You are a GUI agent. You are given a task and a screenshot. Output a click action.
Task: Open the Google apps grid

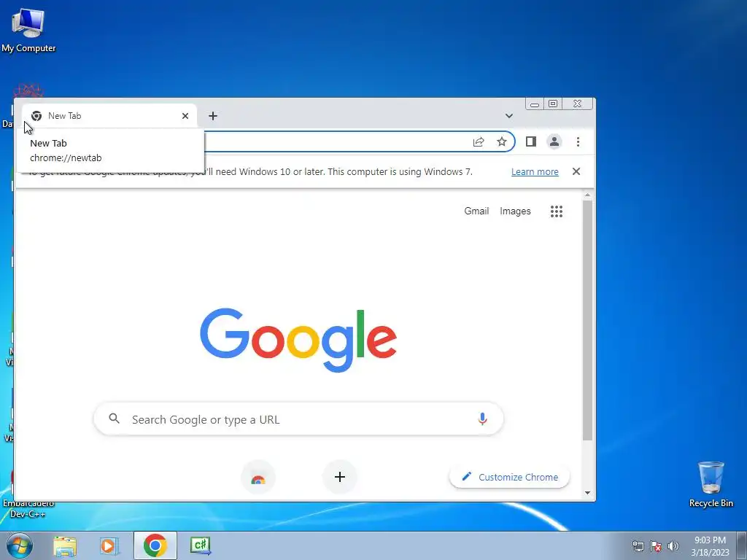pos(557,211)
